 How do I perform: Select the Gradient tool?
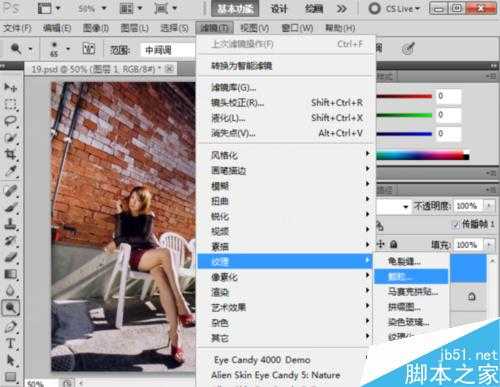[11, 274]
